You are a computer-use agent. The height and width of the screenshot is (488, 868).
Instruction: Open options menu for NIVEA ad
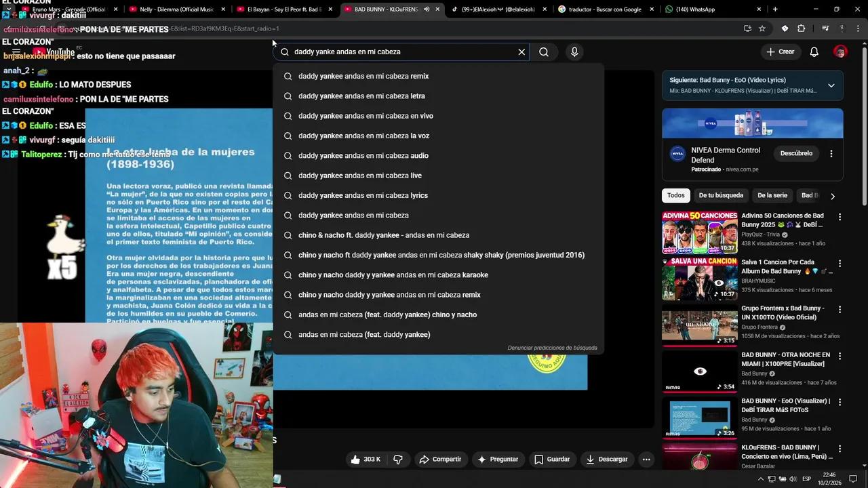pos(831,154)
